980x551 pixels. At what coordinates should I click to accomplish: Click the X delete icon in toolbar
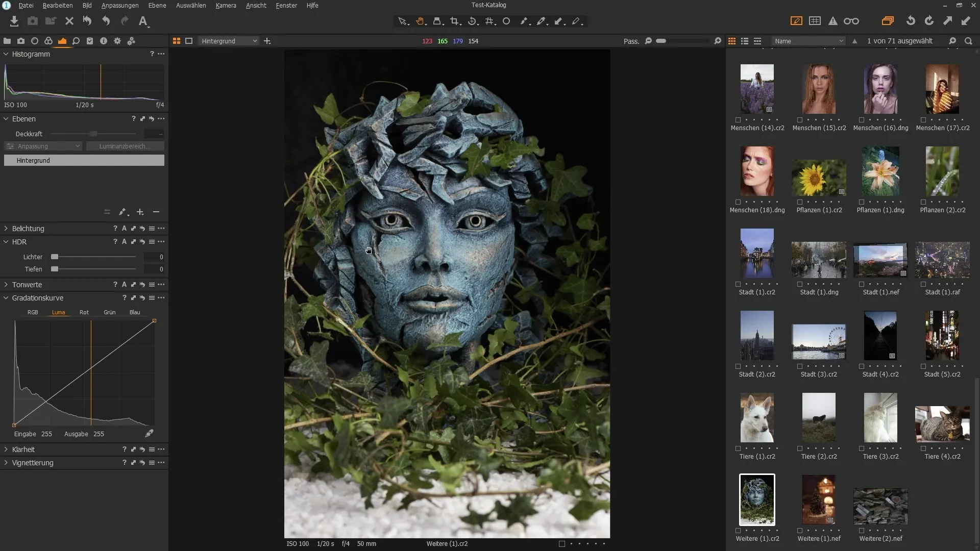69,21
